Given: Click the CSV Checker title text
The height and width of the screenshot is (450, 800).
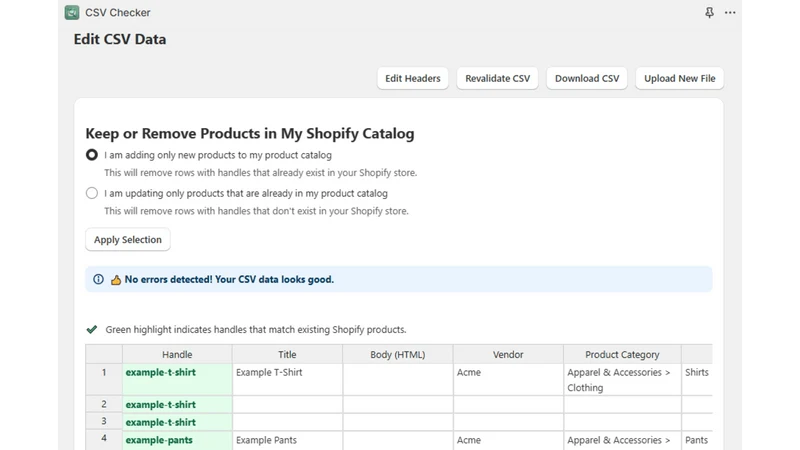Looking at the screenshot, I should pyautogui.click(x=118, y=12).
